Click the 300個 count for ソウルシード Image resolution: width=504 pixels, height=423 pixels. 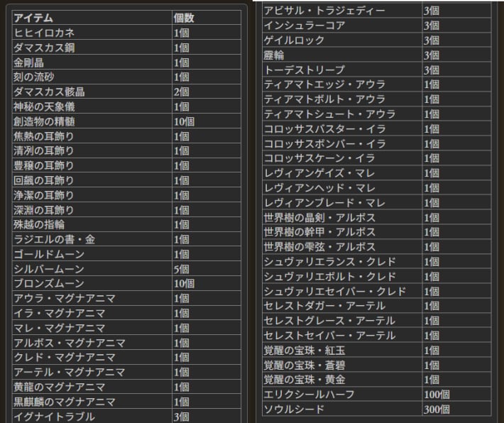click(x=437, y=410)
